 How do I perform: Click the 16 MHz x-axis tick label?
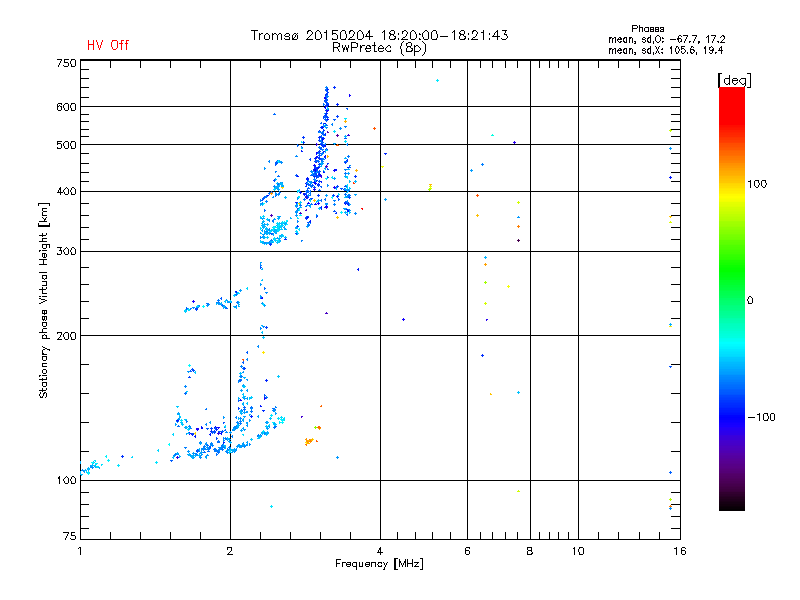pyautogui.click(x=680, y=551)
